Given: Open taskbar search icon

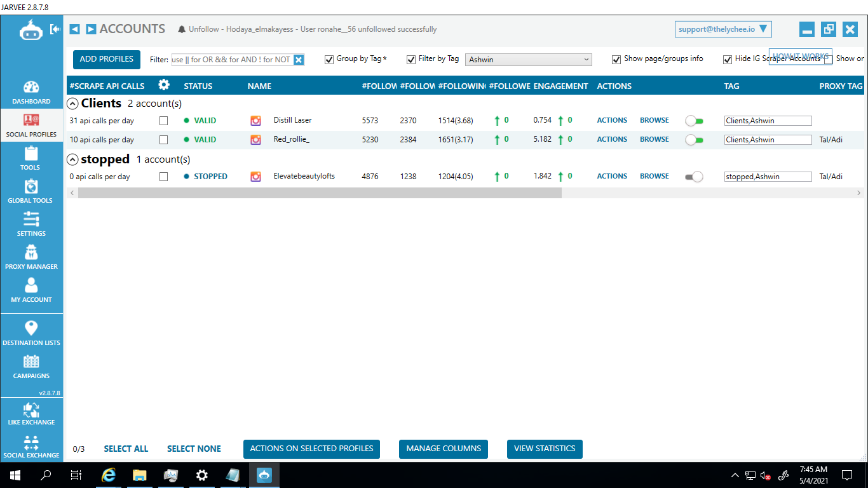Looking at the screenshot, I should [x=46, y=475].
